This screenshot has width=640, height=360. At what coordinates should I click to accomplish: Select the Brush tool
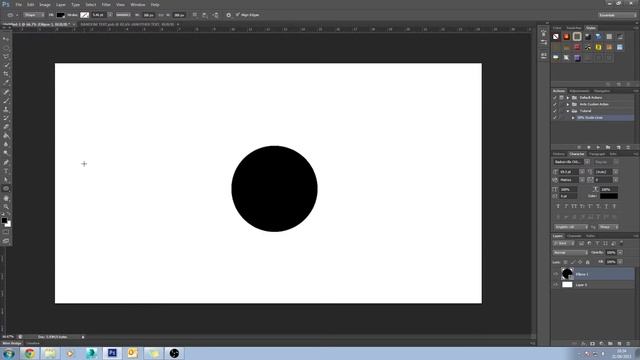(6, 100)
